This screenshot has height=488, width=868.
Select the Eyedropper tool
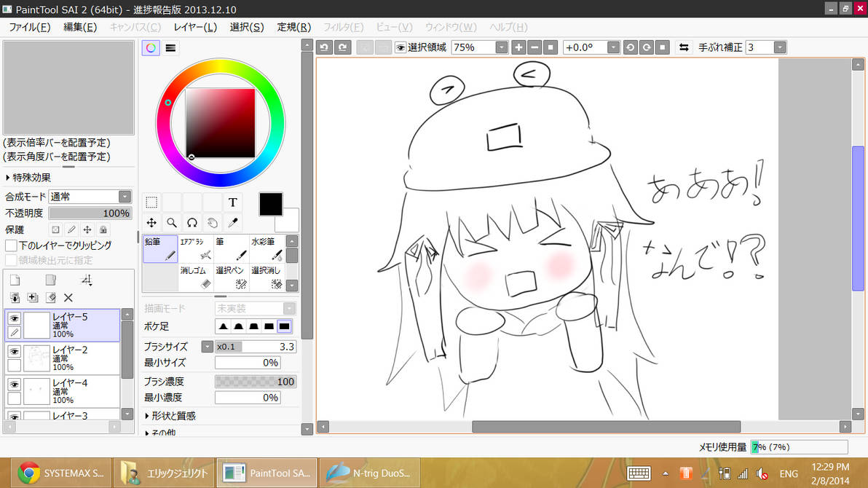233,222
